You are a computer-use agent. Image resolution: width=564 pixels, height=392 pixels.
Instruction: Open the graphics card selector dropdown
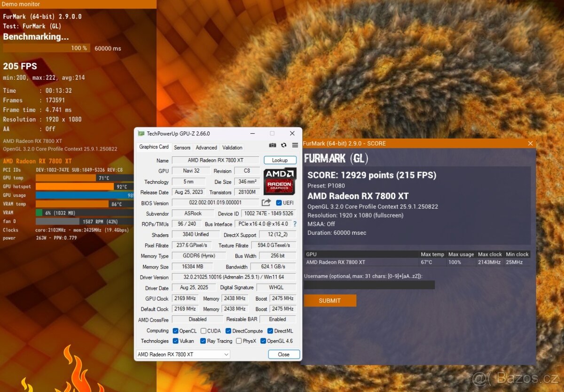coord(182,354)
